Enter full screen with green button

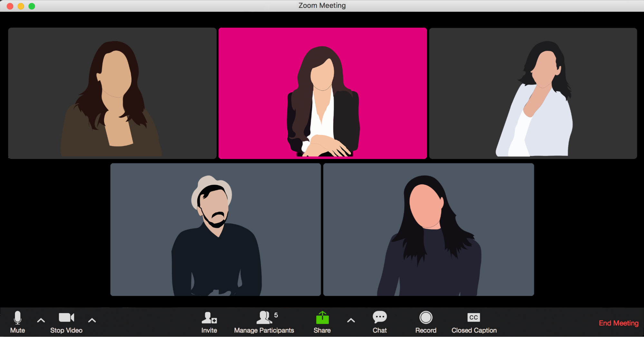32,6
